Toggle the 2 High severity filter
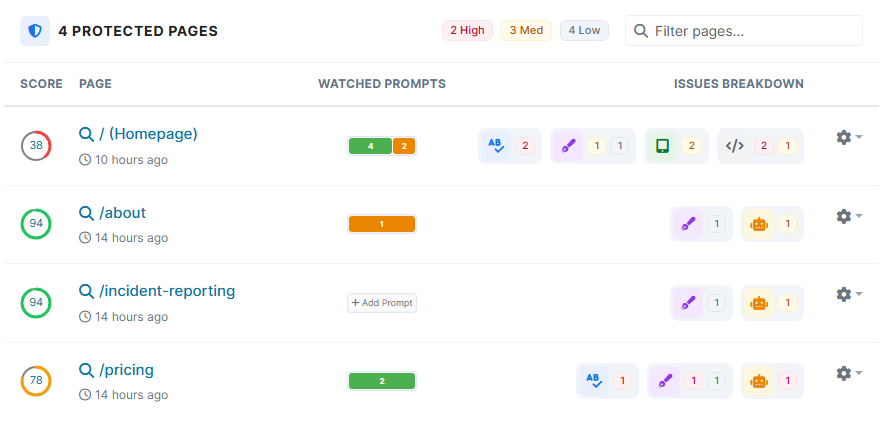886x422 pixels. pyautogui.click(x=467, y=31)
